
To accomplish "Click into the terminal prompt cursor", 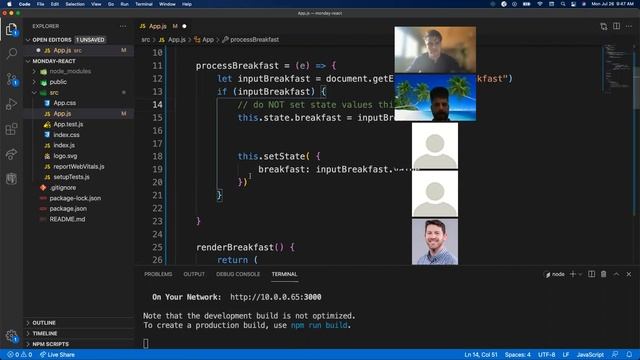I will click(146, 343).
